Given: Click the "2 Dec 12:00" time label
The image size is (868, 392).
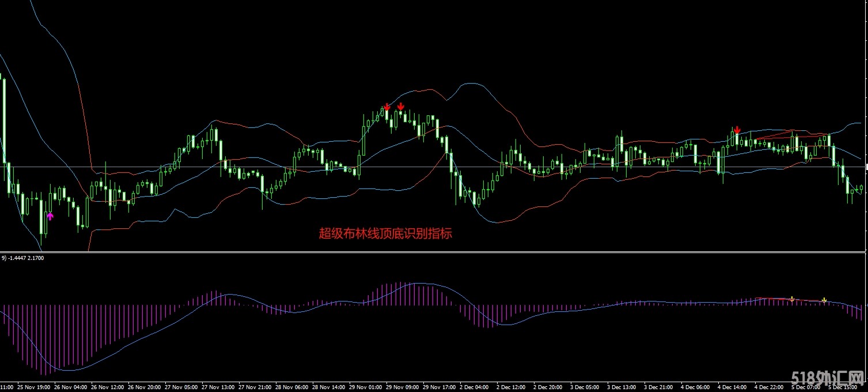Looking at the screenshot, I should (x=511, y=387).
